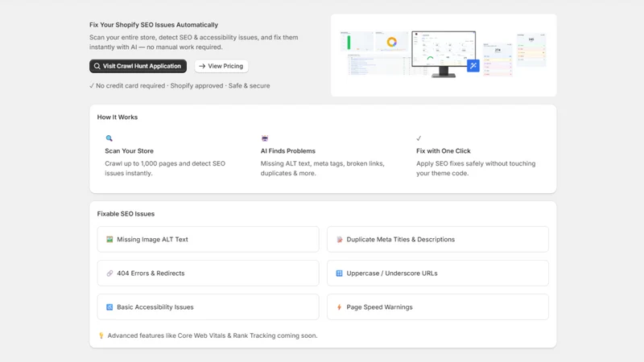This screenshot has width=644, height=362.
Task: Click the arrow icon in View Pricing button
Action: tap(202, 66)
